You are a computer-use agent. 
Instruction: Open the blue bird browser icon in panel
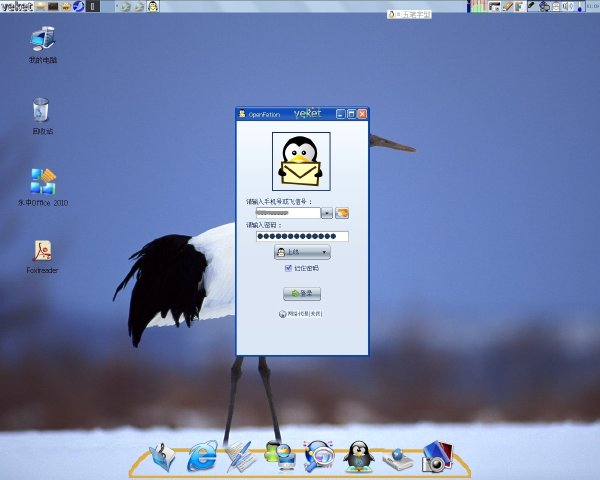pyautogui.click(x=78, y=7)
